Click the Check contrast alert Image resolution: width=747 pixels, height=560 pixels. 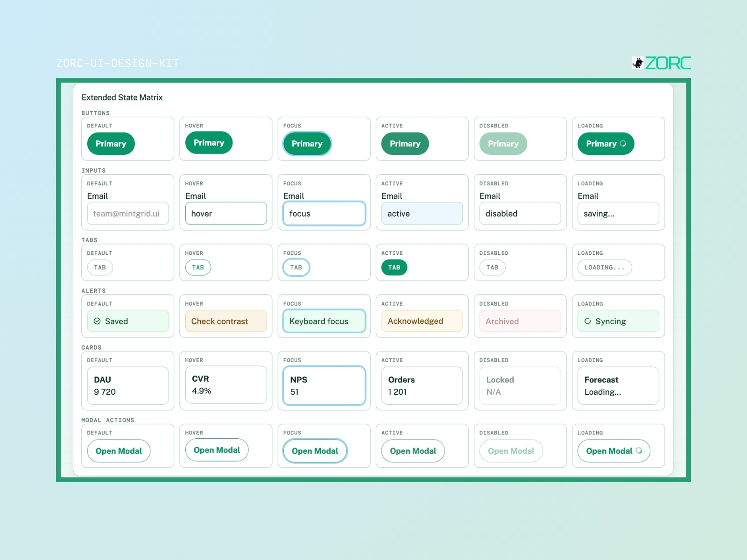(226, 321)
